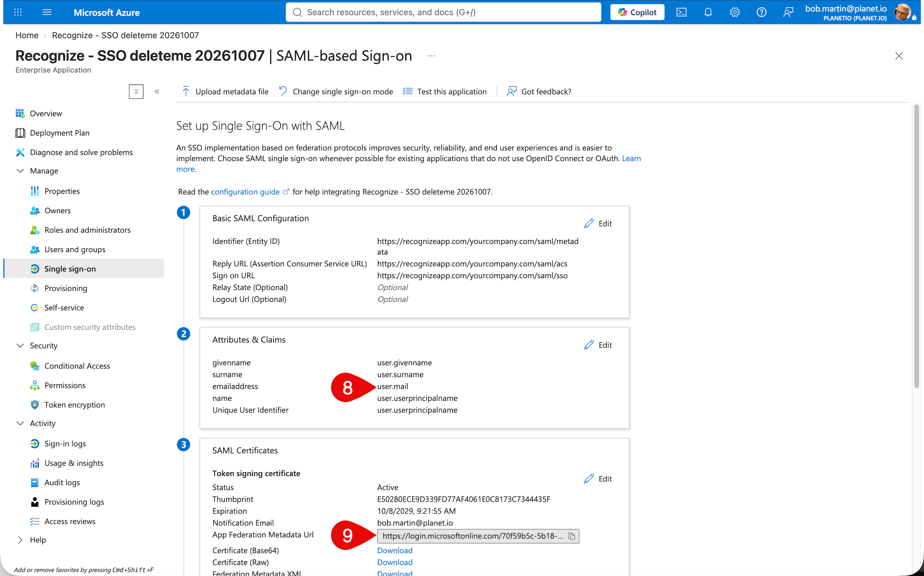Click the Home breadcrumb
Viewport: 924px width, 576px height.
pyautogui.click(x=27, y=35)
